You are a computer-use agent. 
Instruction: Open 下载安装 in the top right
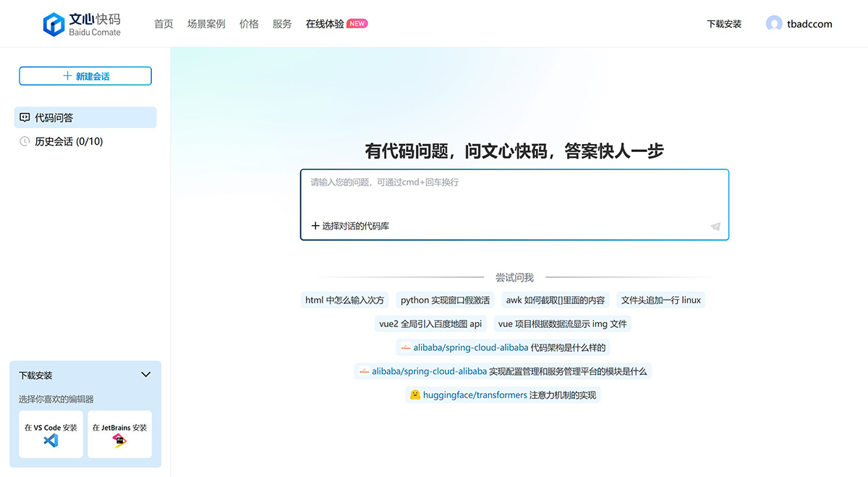(724, 23)
